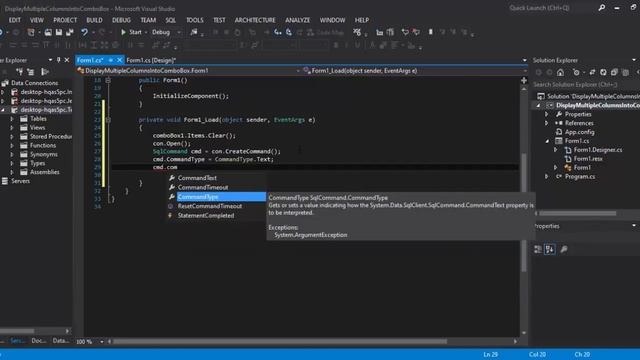Click the Collapse All icon in Solution Explorer
Screen dimensions: 640x360
point(614,72)
